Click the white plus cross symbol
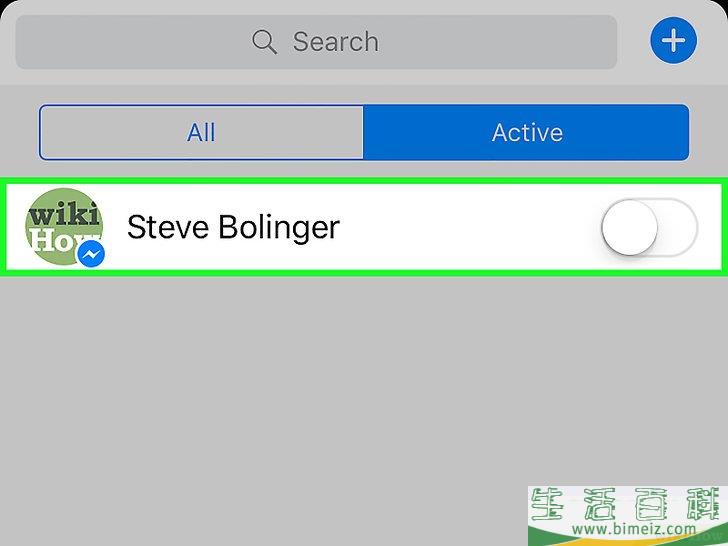Screen dimensions: 728x546 673,40
